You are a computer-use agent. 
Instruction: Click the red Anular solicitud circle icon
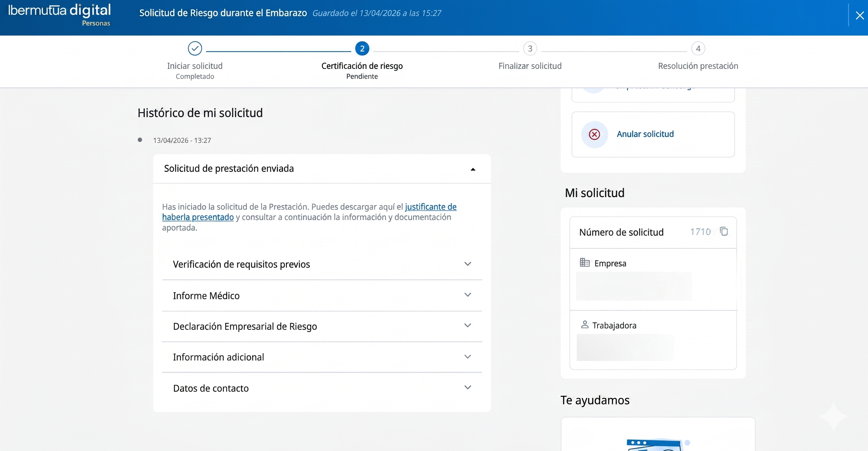pyautogui.click(x=594, y=135)
